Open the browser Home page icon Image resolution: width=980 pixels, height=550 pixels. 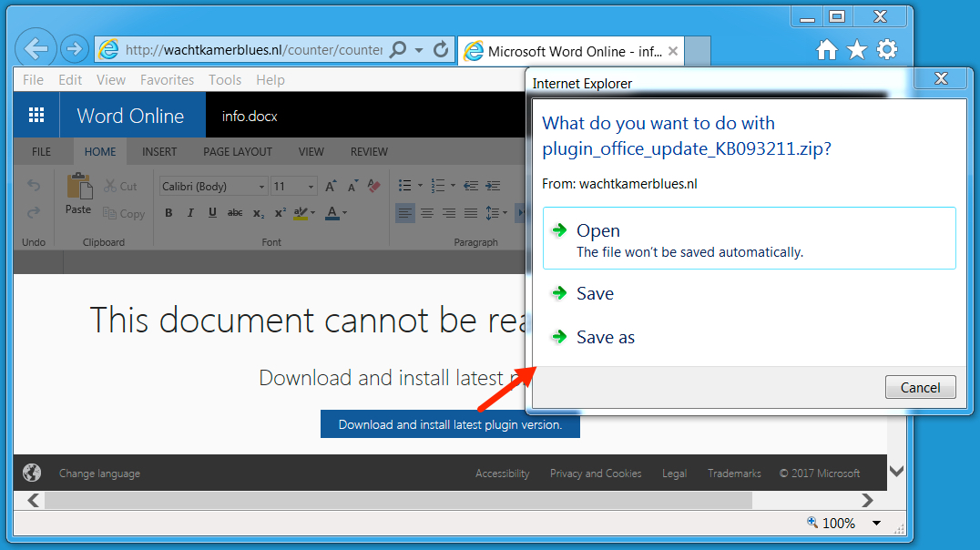coord(826,49)
